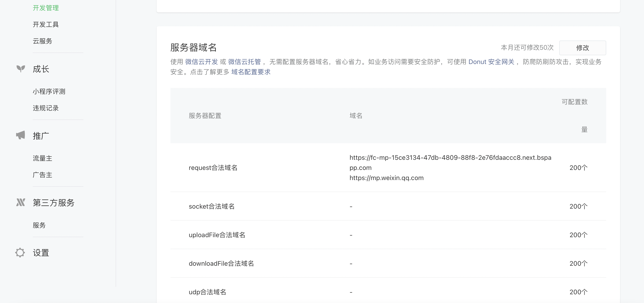
Task: Select 小程序评测 under 成长
Action: [49, 91]
